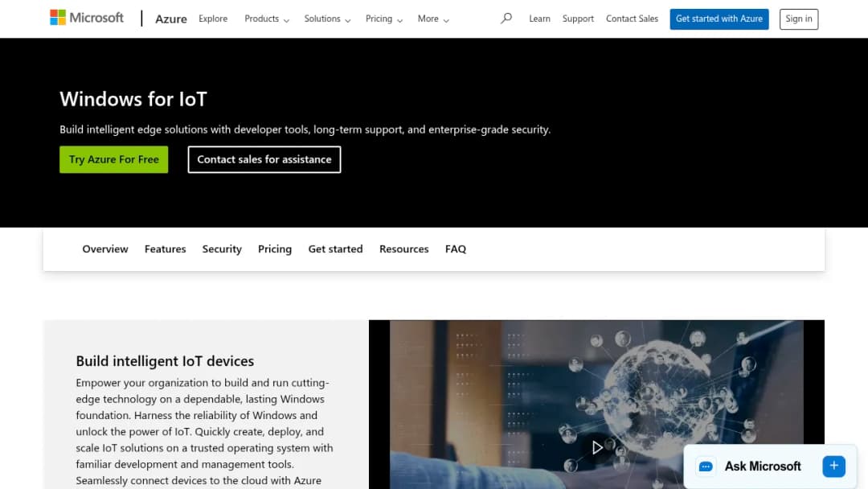Open the Support link
Image resolution: width=868 pixels, height=489 pixels.
click(578, 18)
